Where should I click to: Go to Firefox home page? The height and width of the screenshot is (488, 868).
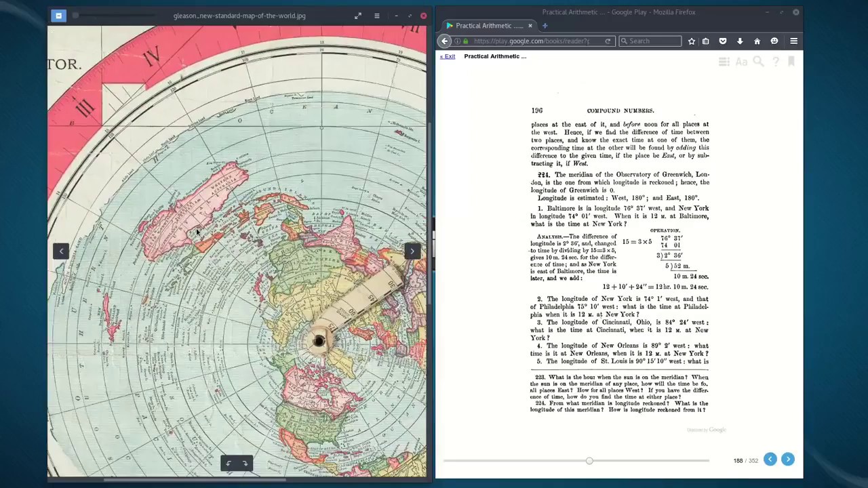757,41
